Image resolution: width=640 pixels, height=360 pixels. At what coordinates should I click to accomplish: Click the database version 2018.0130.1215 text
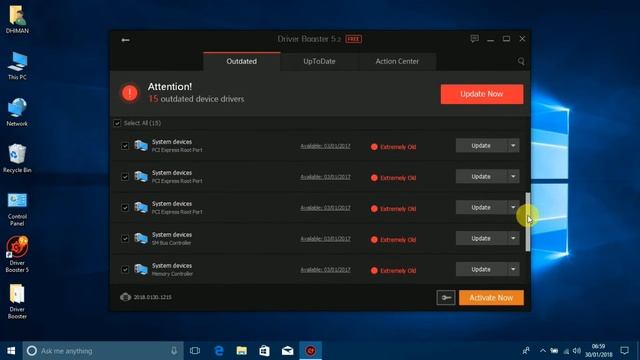coord(153,297)
